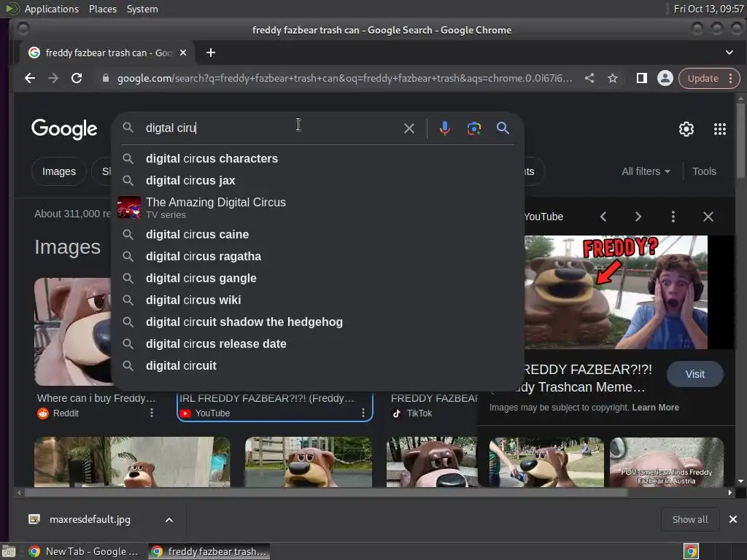
Task: Click the horizontal page scrollbar
Action: click(326, 493)
